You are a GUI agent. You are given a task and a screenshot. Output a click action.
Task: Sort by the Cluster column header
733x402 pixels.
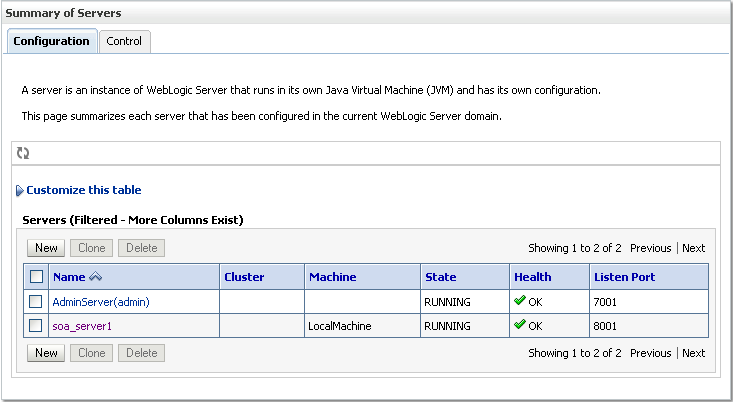click(x=244, y=277)
